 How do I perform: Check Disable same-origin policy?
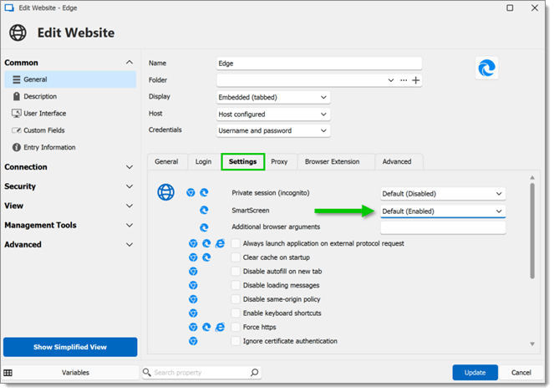point(236,299)
